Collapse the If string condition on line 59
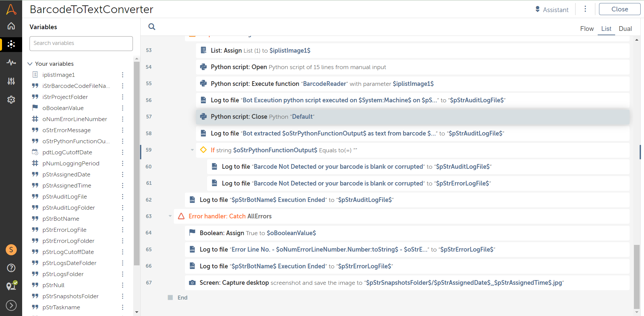644x316 pixels. click(x=192, y=150)
